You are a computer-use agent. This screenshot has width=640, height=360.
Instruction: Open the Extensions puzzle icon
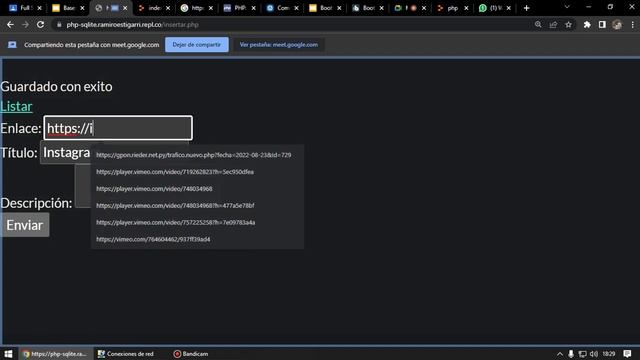click(587, 24)
